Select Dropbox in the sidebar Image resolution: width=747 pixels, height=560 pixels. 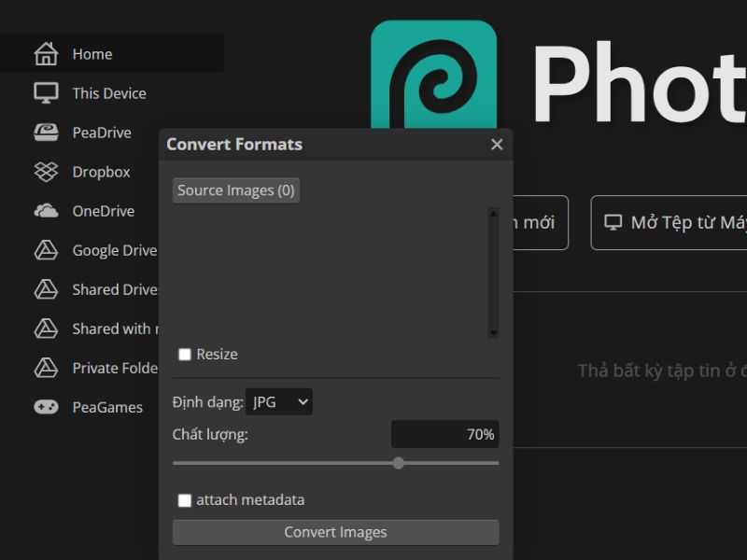point(82,172)
